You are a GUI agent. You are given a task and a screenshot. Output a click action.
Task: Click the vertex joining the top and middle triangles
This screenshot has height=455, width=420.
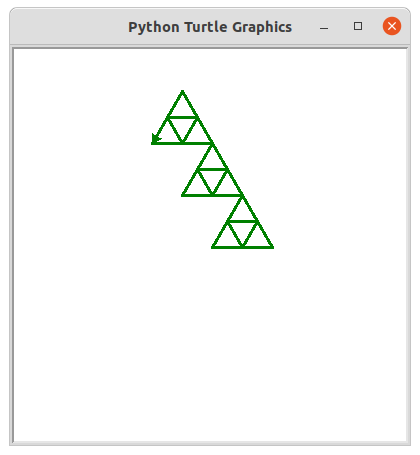[213, 144]
